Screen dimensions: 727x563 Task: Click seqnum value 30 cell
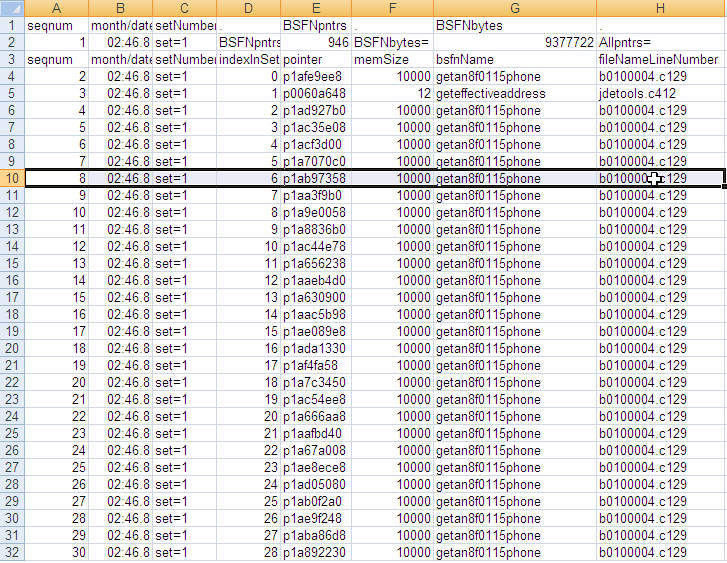(57, 553)
